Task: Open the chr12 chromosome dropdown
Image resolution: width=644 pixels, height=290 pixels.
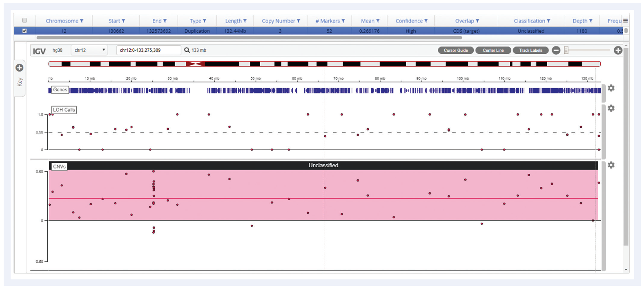Action: click(x=89, y=50)
